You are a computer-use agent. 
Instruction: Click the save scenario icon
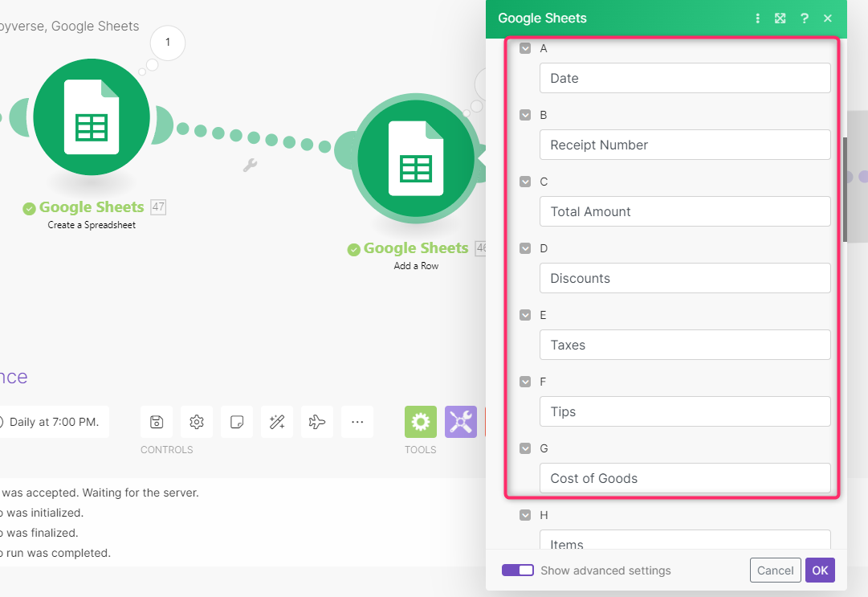pos(157,422)
